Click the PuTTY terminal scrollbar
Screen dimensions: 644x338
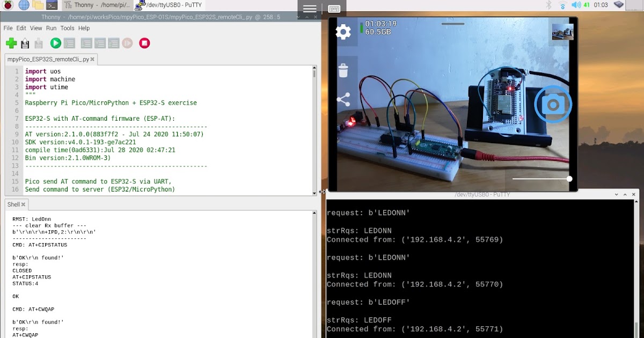(636, 269)
